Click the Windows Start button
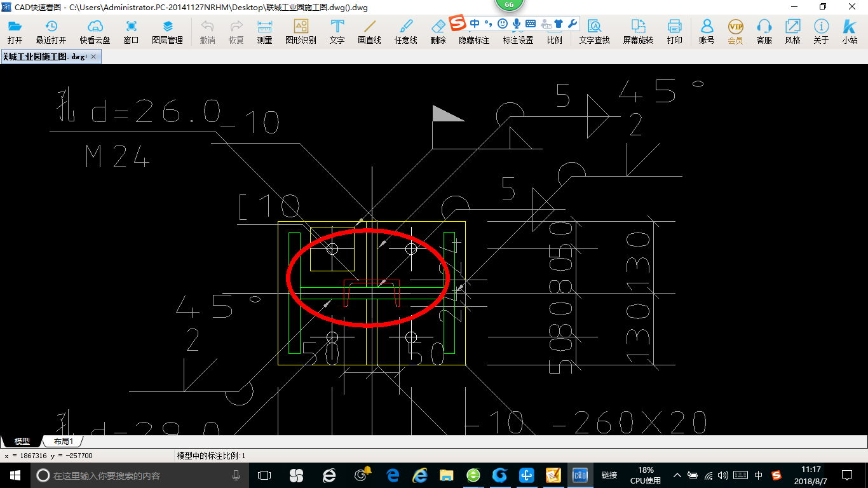Image resolution: width=868 pixels, height=488 pixels. pos(15,475)
